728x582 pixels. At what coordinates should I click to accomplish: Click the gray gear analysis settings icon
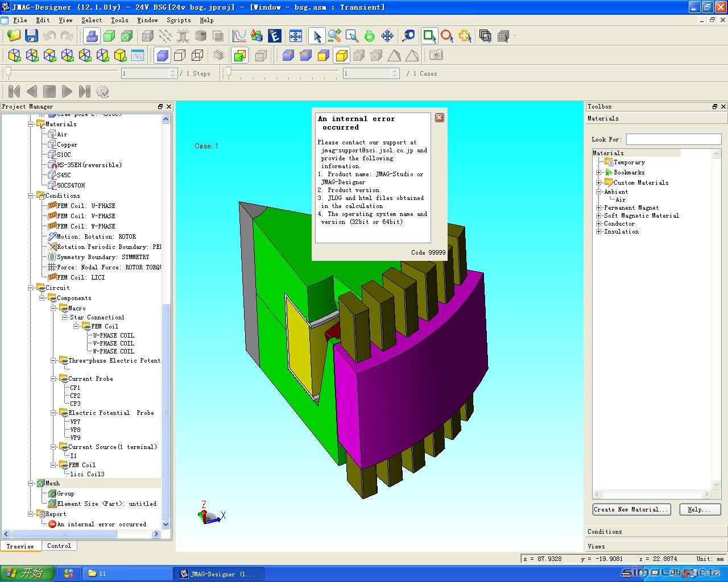click(x=102, y=92)
